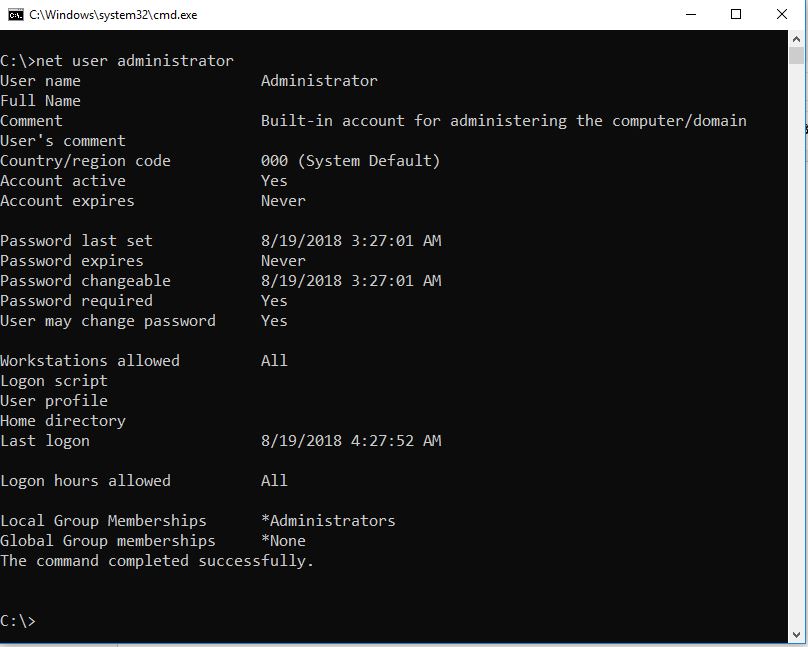Click the Last logon timestamp text
808x647 pixels.
[350, 440]
